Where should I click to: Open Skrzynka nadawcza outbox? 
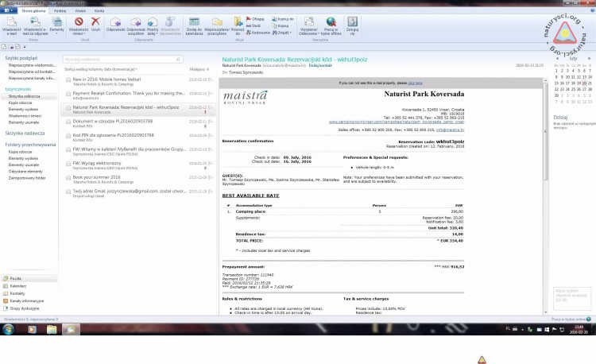pos(25,134)
